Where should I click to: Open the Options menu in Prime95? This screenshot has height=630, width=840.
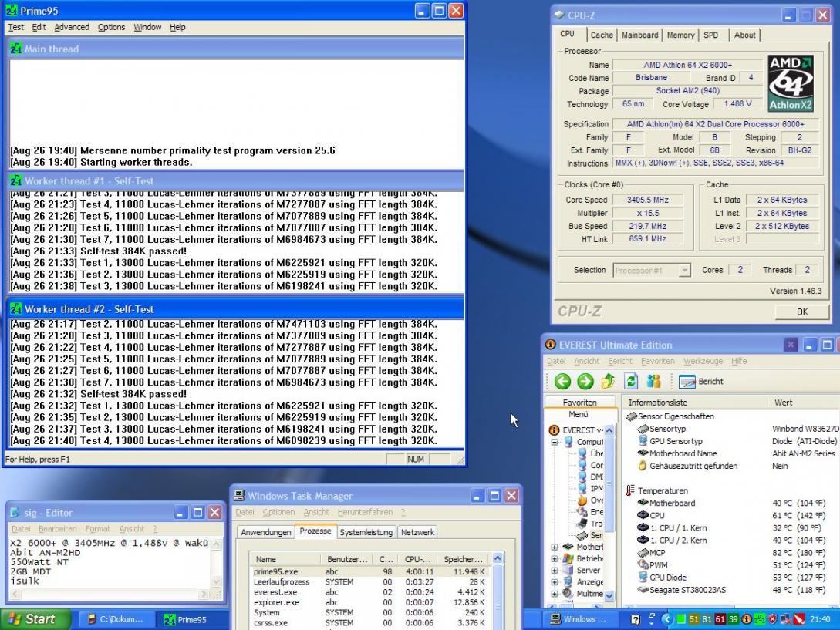(111, 27)
